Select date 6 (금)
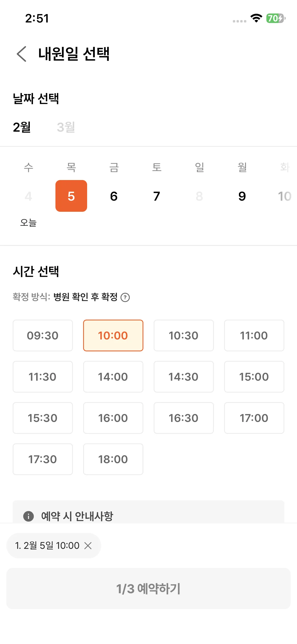This screenshot has height=644, width=297. pos(114,196)
